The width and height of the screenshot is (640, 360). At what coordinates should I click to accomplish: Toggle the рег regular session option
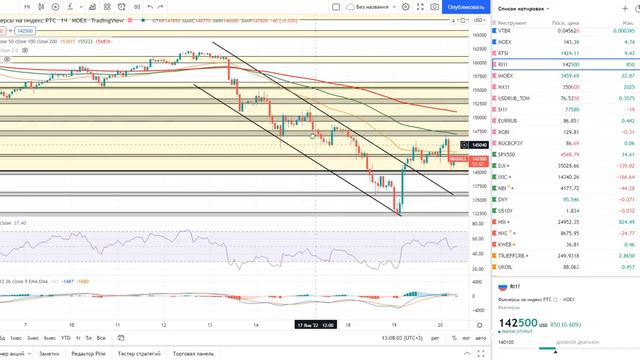435,338
